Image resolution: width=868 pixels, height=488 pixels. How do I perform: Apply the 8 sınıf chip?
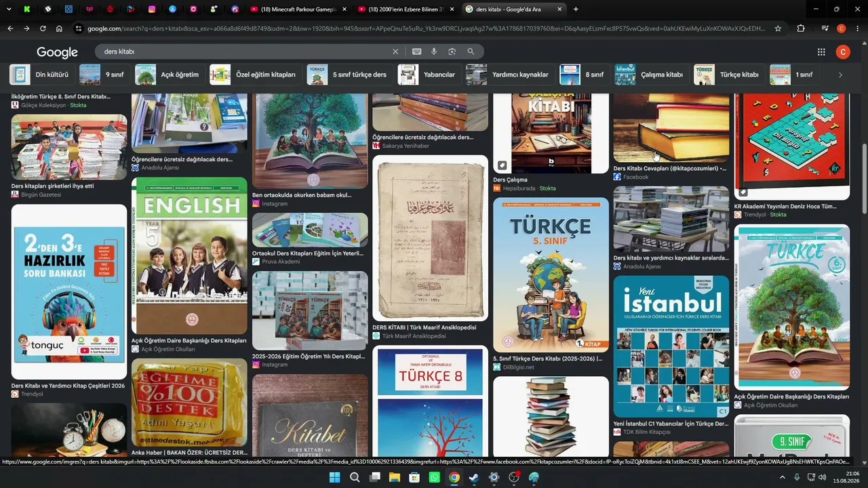(x=584, y=75)
